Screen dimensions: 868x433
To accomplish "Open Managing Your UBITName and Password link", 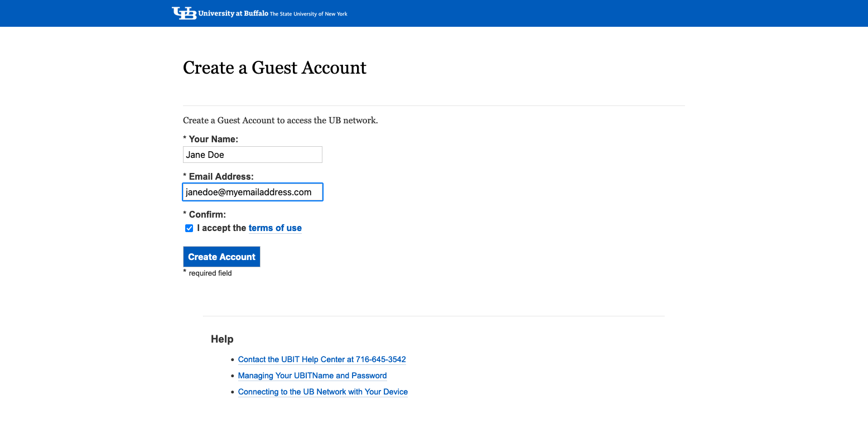I will 312,376.
